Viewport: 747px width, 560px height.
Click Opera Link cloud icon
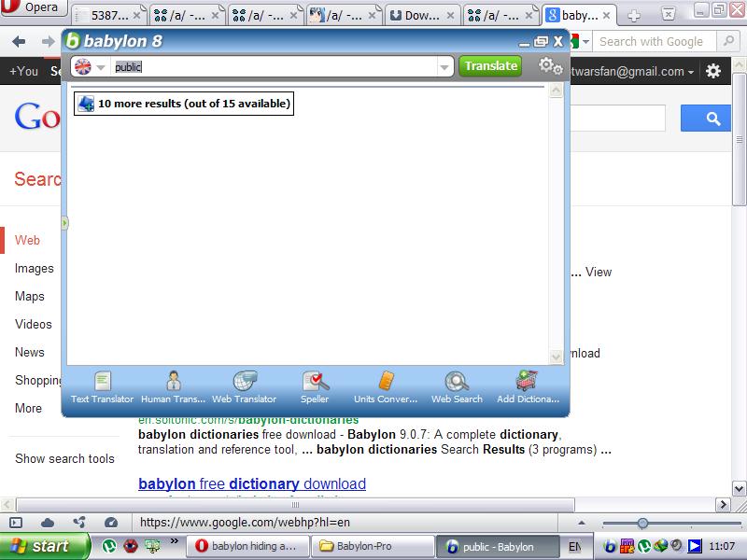tap(48, 523)
